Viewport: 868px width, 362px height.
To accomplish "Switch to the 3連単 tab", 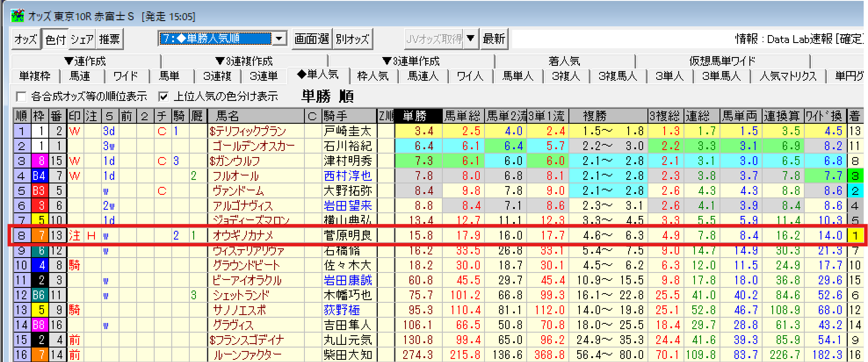I will pos(264,76).
